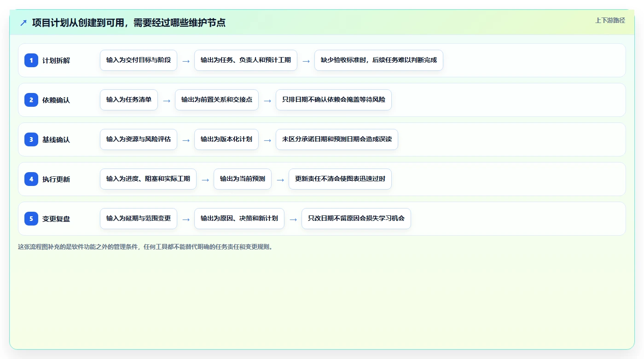Select step number 1 badge for 计划拆解

coord(31,60)
